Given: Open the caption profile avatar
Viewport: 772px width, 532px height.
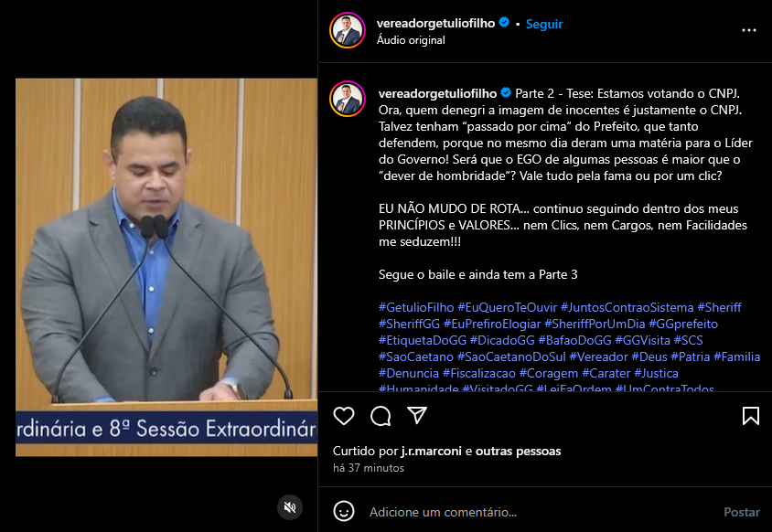Looking at the screenshot, I should coord(348,99).
